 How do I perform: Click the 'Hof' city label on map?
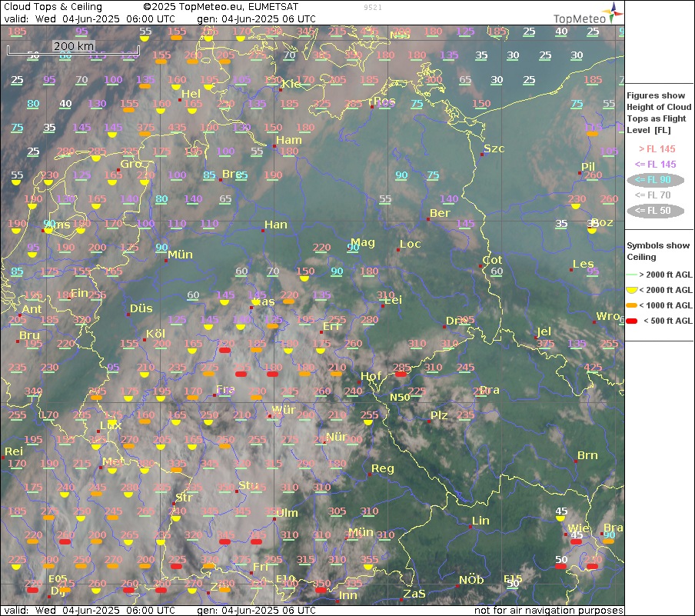371,376
